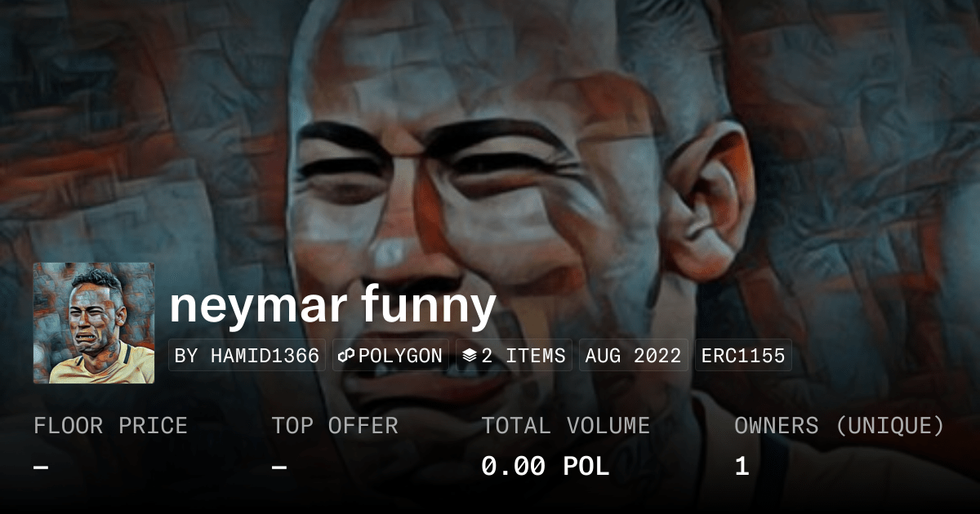980x514 pixels.
Task: Select the TOTAL VOLUME label
Action: 565,426
